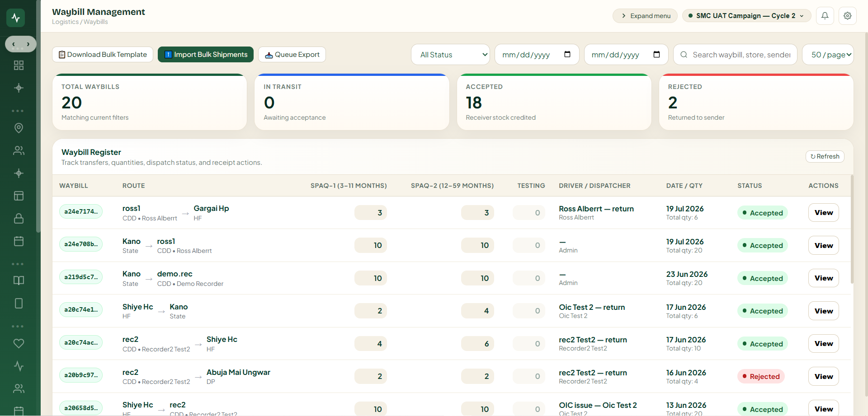Screen dimensions: 868x416
Task: Click the app logo pulse icon
Action: (x=16, y=18)
